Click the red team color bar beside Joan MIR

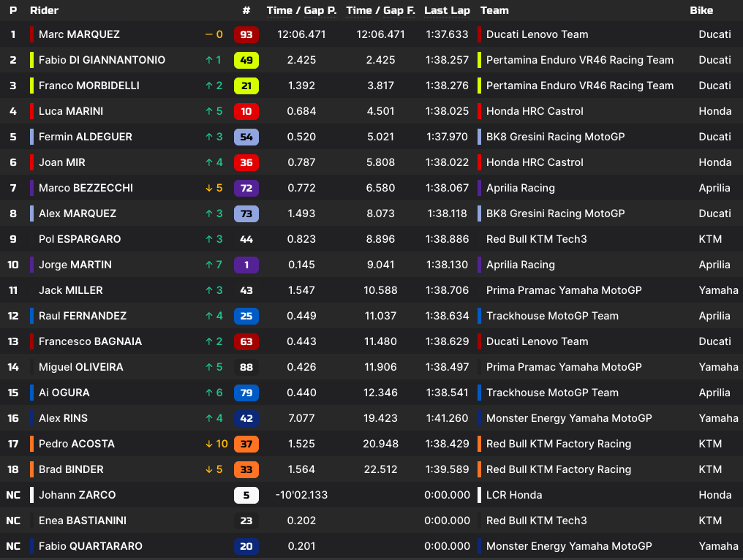(31, 162)
